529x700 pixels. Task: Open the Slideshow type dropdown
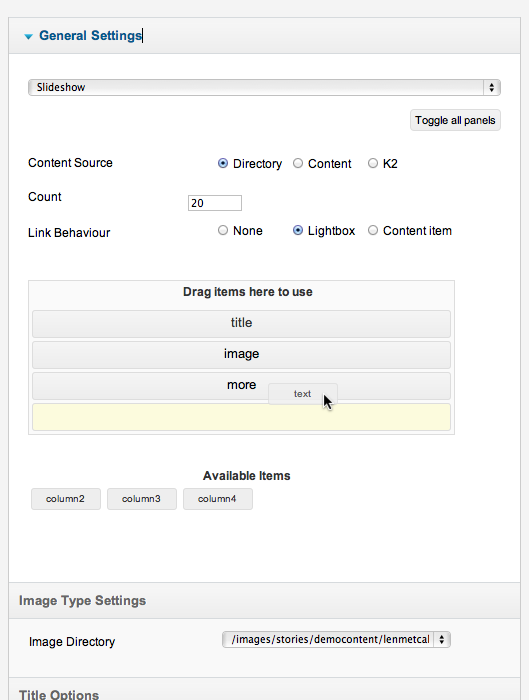coord(264,88)
